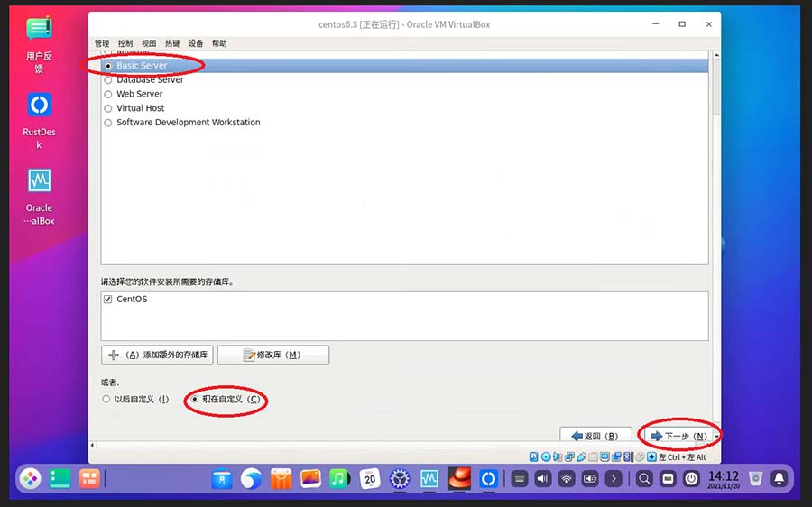Image resolution: width=812 pixels, height=507 pixels.
Task: Open the green desktop icon in dock
Action: (x=60, y=478)
